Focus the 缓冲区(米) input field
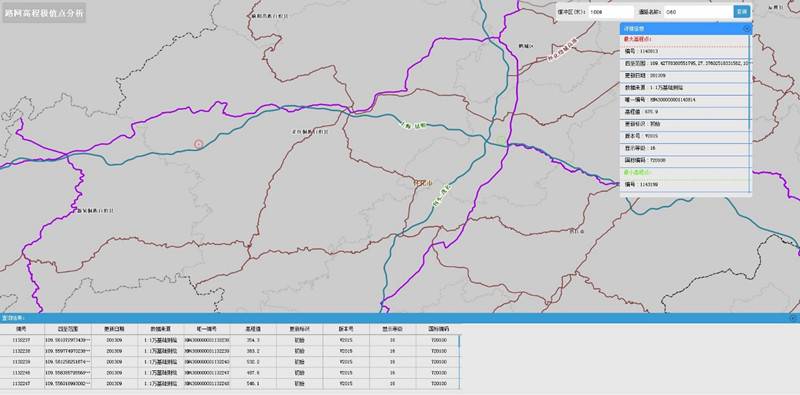 611,12
